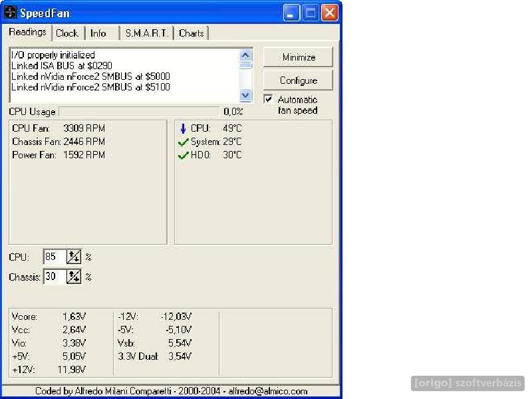This screenshot has height=399, width=532.
Task: Click the Vcc '2,64V' voltage reading
Action: click(x=74, y=330)
